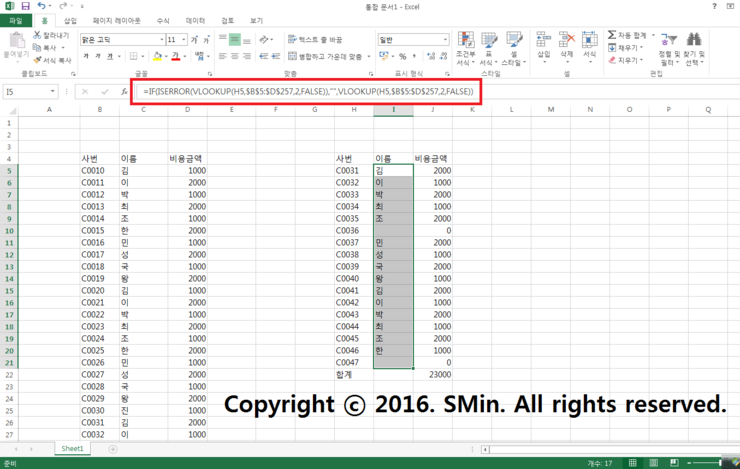Toggle Wrap Text (텍스트 줄 바꿈)

click(x=315, y=40)
